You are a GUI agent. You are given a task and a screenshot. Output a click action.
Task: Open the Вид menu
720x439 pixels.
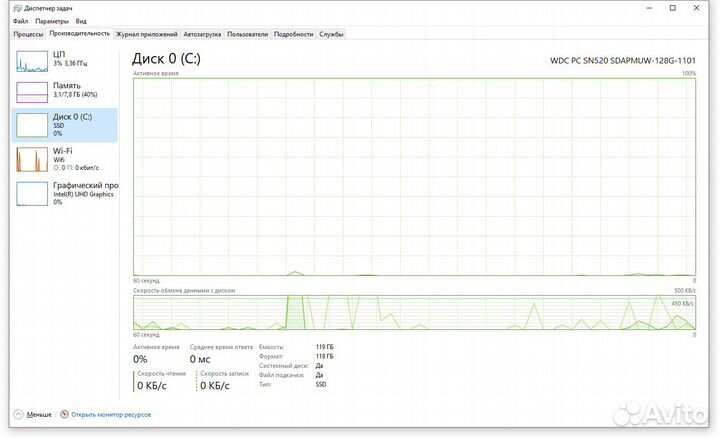click(x=81, y=21)
